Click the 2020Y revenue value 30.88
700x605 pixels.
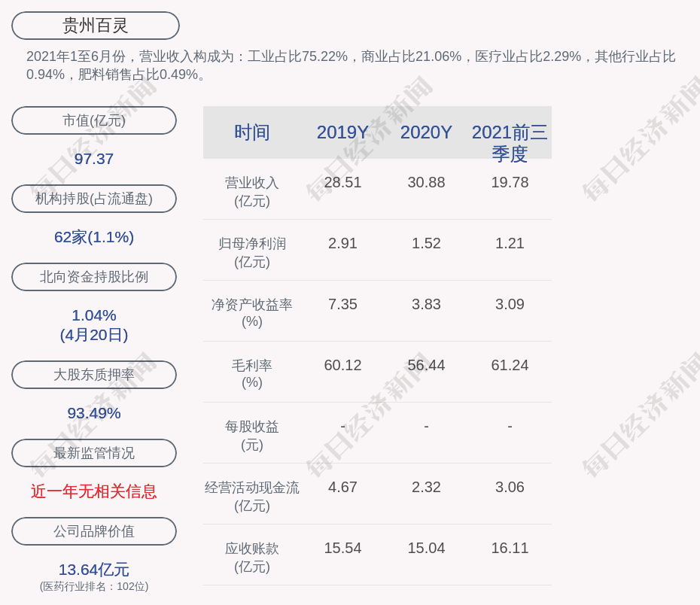[x=426, y=182]
